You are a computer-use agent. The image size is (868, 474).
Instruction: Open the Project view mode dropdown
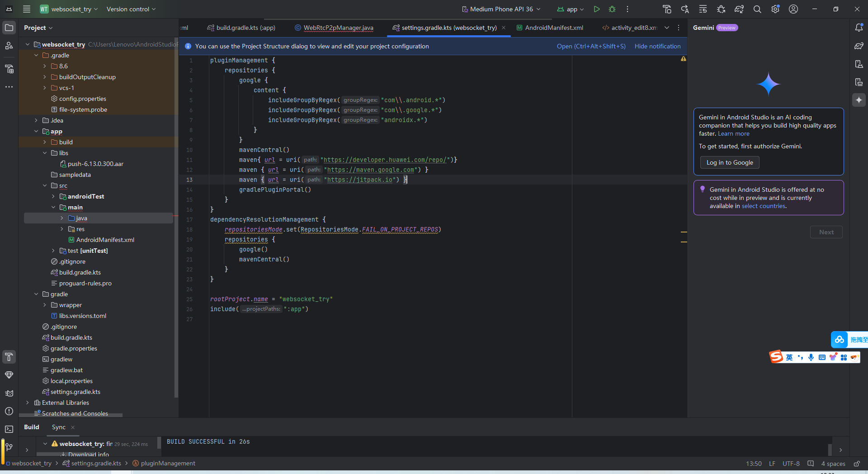38,28
